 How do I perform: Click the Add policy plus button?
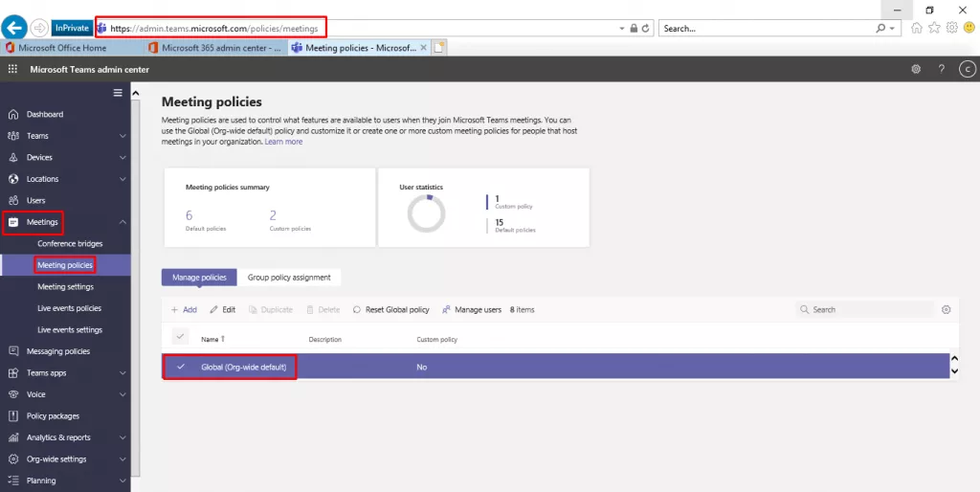(184, 309)
